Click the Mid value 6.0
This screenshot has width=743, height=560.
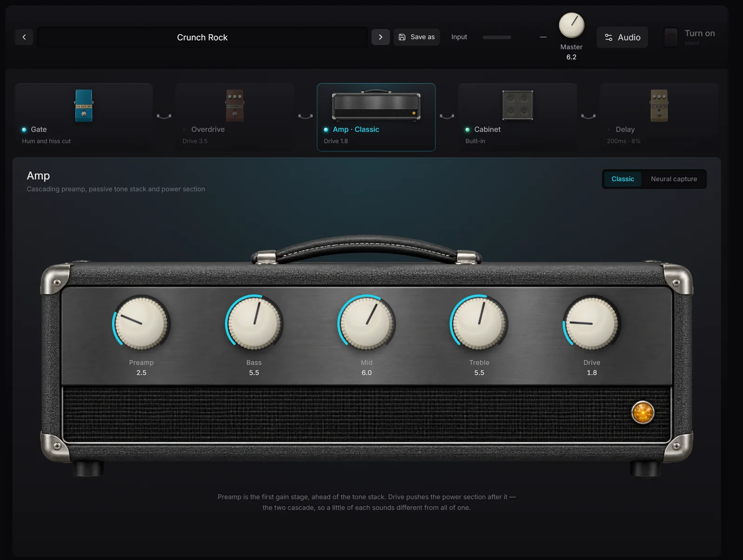pyautogui.click(x=366, y=372)
